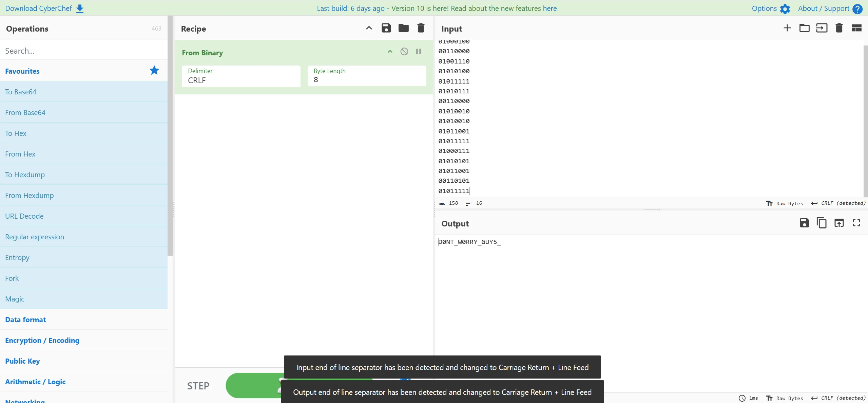Open file as input icon
This screenshot has width=868, height=403.
click(x=822, y=28)
